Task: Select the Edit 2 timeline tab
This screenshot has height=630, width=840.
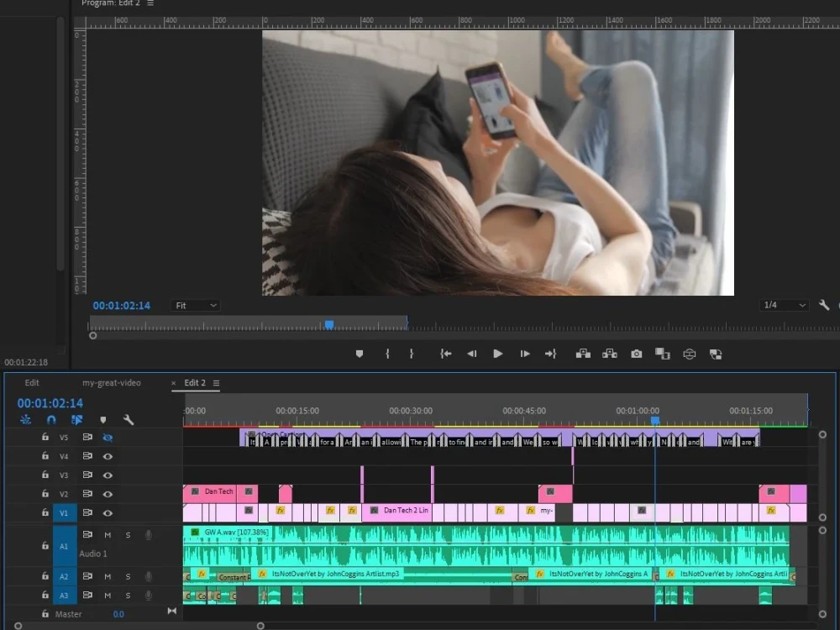Action: pos(195,382)
